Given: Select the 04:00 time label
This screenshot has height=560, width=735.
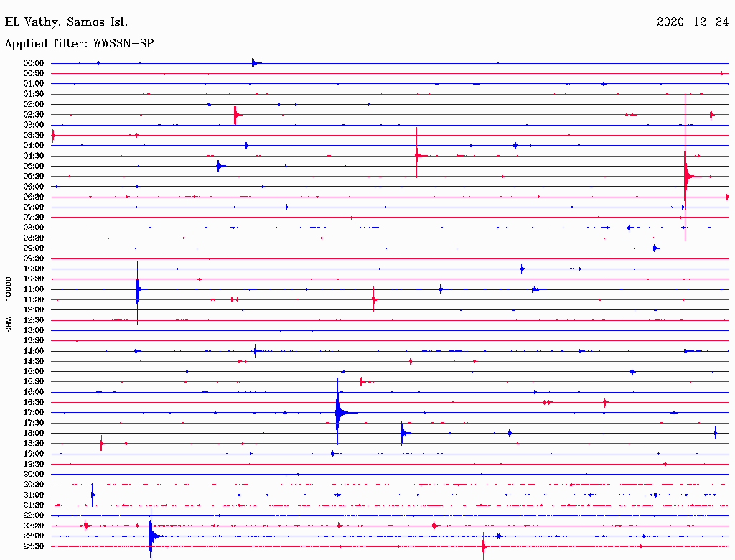Looking at the screenshot, I should point(34,146).
